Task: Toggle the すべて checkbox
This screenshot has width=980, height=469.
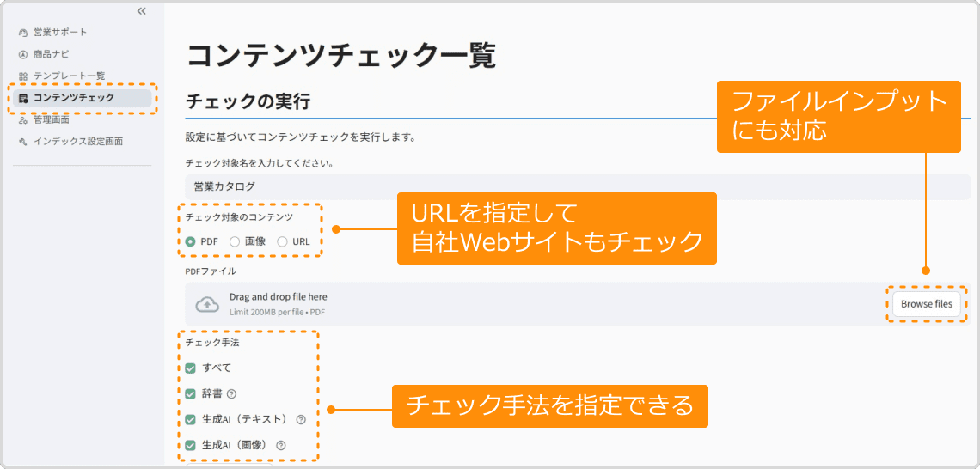Action: click(x=191, y=368)
